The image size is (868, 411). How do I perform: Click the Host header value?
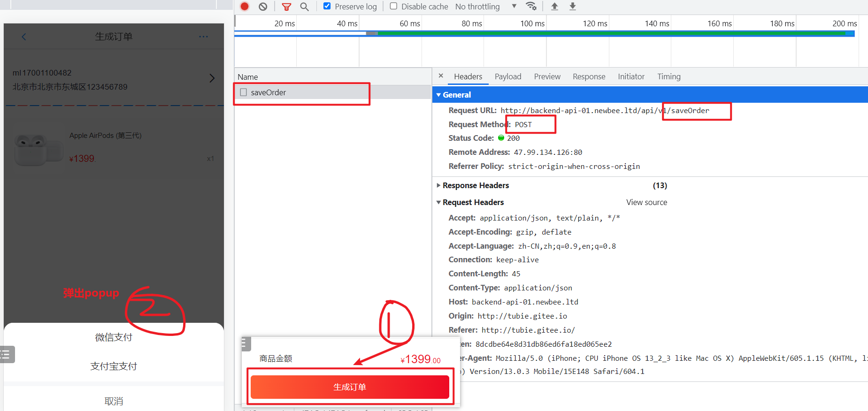click(x=525, y=302)
